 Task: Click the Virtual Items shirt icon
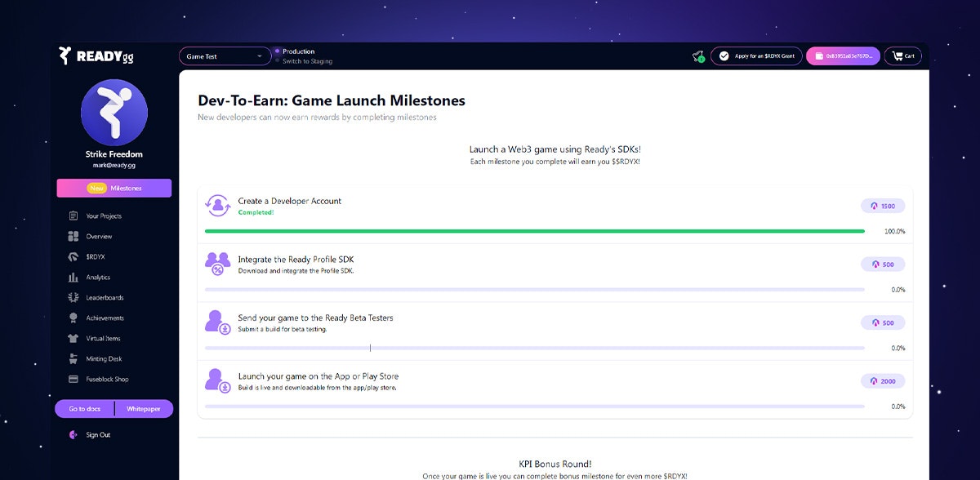tap(73, 339)
